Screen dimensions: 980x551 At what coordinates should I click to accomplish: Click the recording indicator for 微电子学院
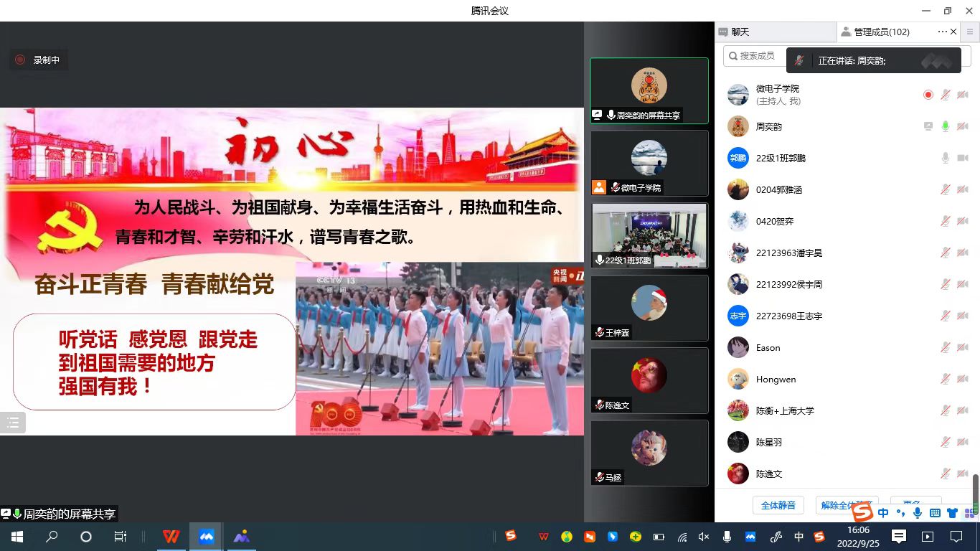(928, 95)
